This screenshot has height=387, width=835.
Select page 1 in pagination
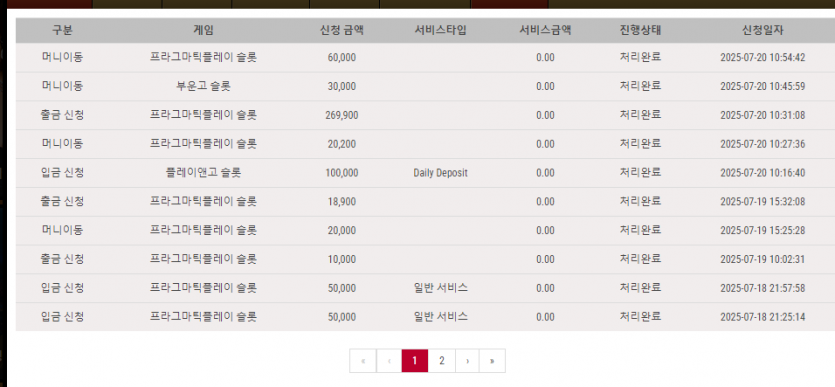(415, 361)
